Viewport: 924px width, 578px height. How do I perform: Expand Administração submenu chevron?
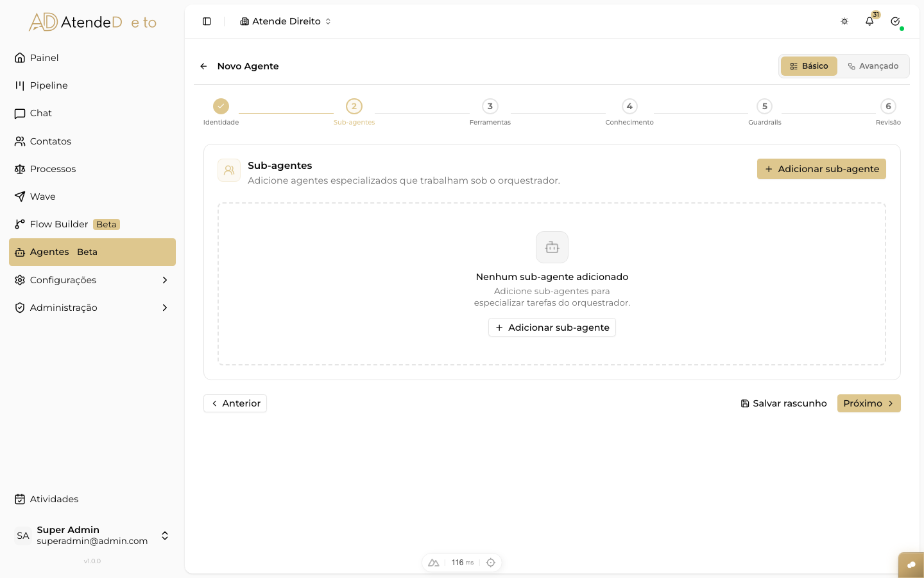(165, 308)
